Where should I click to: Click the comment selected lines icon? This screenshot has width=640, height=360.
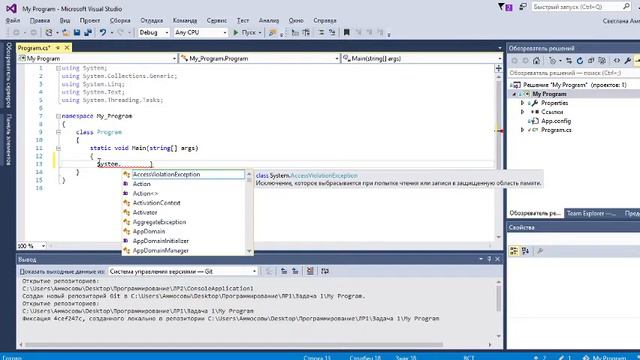321,32
